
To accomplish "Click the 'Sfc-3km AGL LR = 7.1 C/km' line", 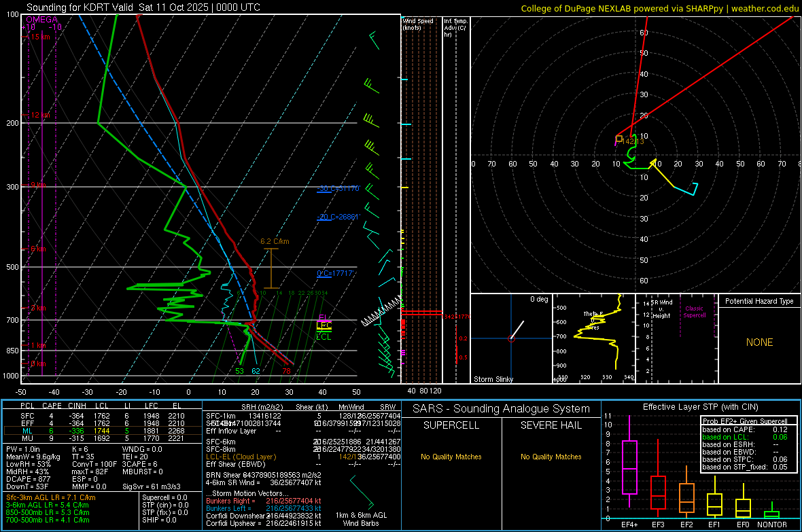I will 51,497.
